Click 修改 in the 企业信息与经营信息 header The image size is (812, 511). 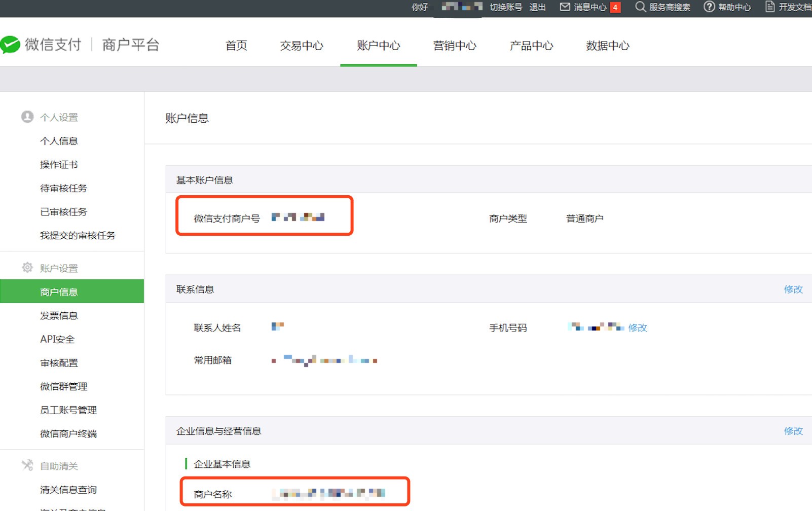793,431
